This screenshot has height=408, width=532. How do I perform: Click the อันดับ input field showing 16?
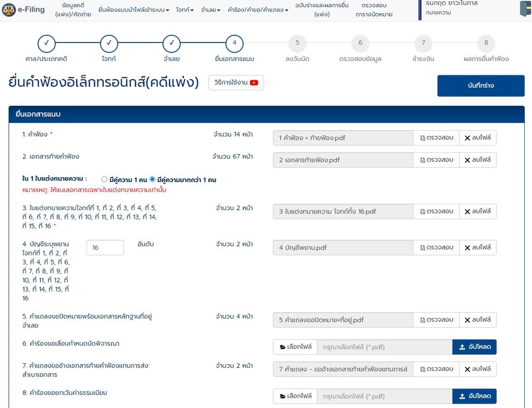point(105,247)
